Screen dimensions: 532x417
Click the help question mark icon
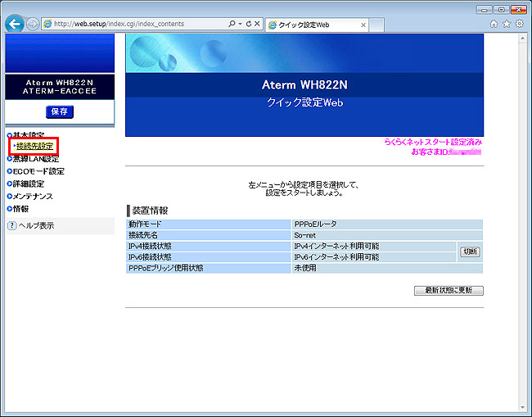pyautogui.click(x=11, y=225)
